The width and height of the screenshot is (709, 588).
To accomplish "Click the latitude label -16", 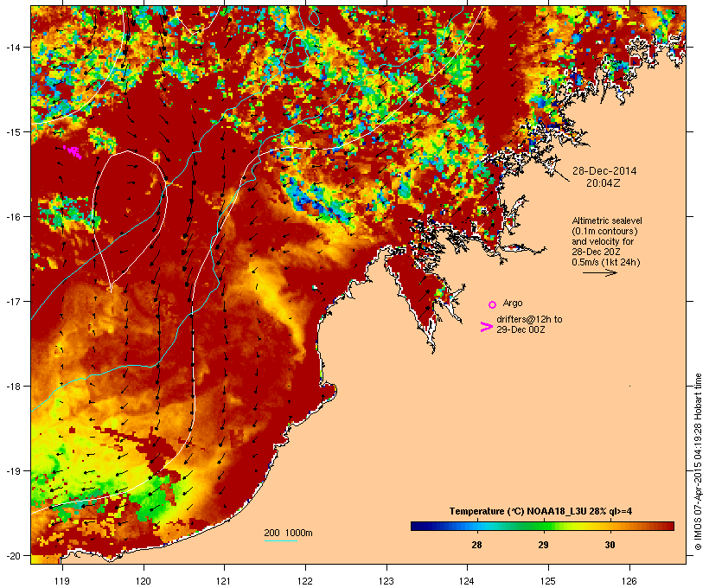I will 12,217.
